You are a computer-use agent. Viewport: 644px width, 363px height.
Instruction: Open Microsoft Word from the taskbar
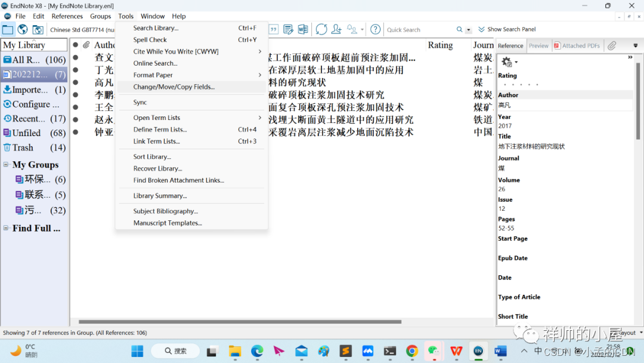[x=500, y=351]
